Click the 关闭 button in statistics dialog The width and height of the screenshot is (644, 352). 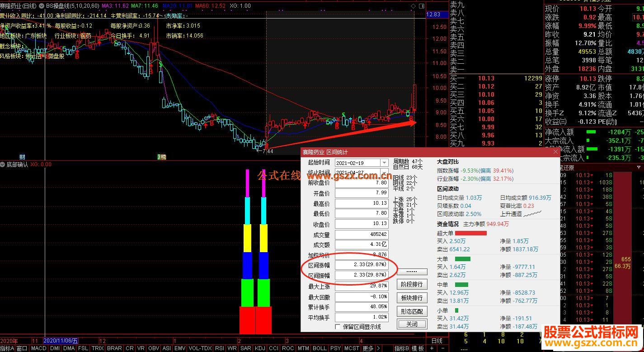click(x=412, y=324)
